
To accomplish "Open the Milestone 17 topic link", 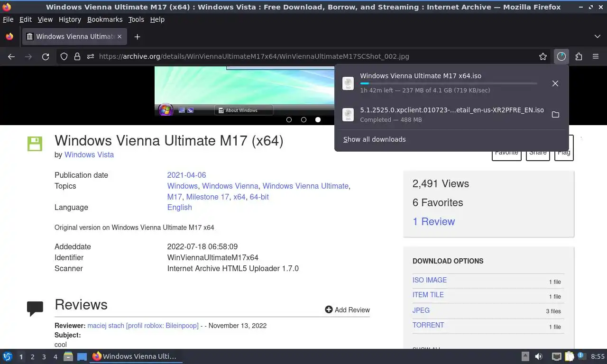I will 208,197.
